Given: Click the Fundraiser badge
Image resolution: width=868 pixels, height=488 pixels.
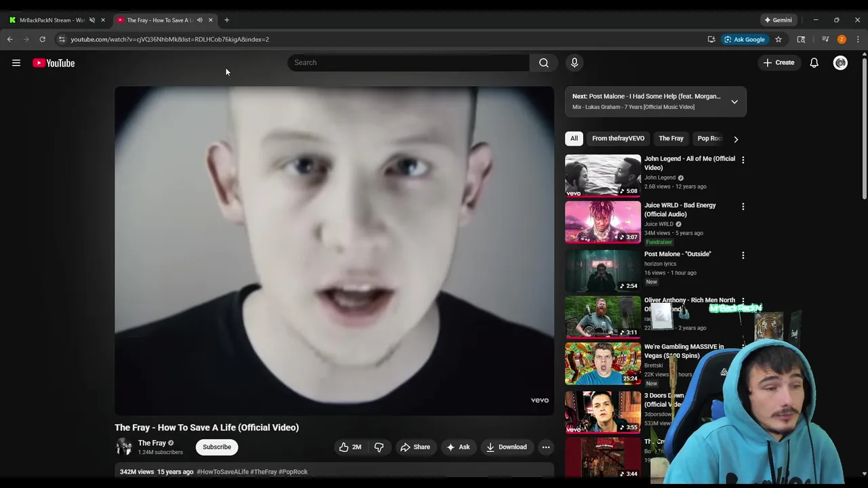Looking at the screenshot, I should [659, 242].
